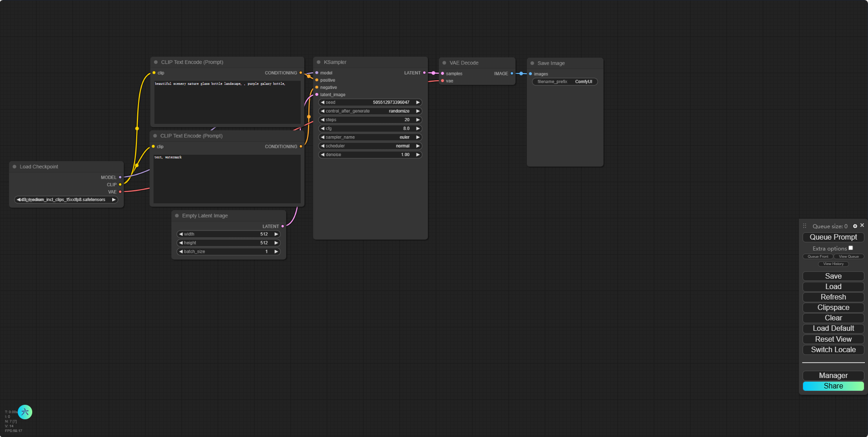Open the settings gear in the queue panel
868x437 pixels.
(855, 226)
